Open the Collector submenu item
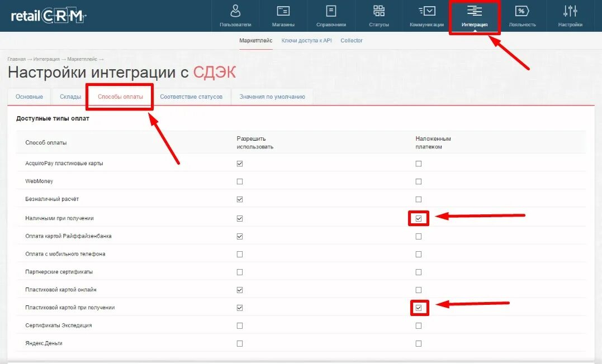Viewport: 602px width, 364px height. coord(351,40)
